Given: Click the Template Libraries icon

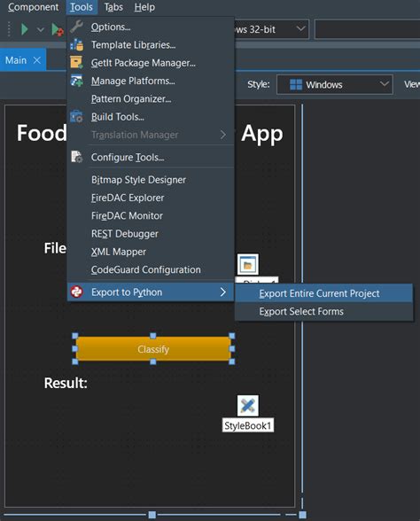Looking at the screenshot, I should pyautogui.click(x=77, y=44).
